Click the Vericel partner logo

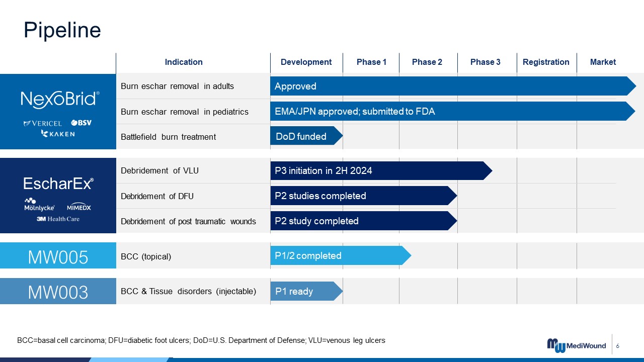(x=43, y=123)
